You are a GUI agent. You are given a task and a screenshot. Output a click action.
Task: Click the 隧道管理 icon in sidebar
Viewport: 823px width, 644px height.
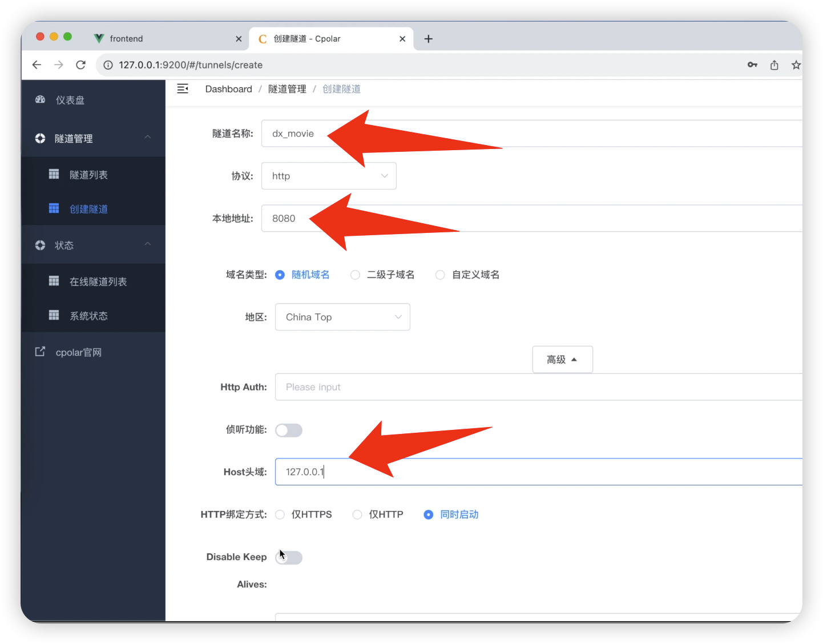pyautogui.click(x=40, y=138)
